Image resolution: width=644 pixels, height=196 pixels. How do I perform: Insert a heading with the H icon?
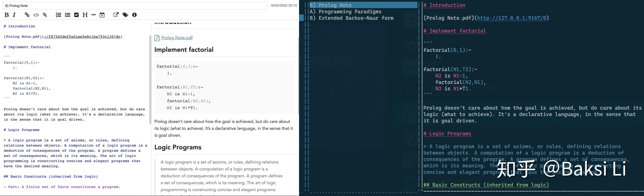pyautogui.click(x=85, y=15)
